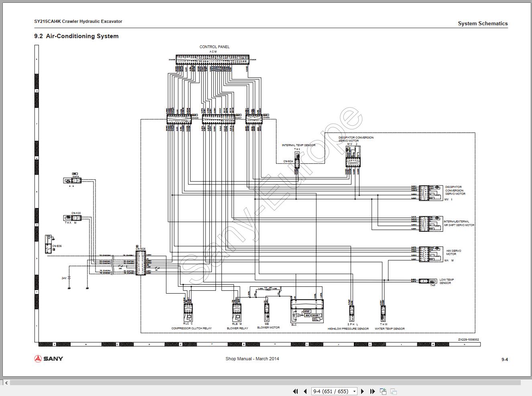
Task: Click the 'Shop Manual - March 2014' footer
Action: click(252, 359)
